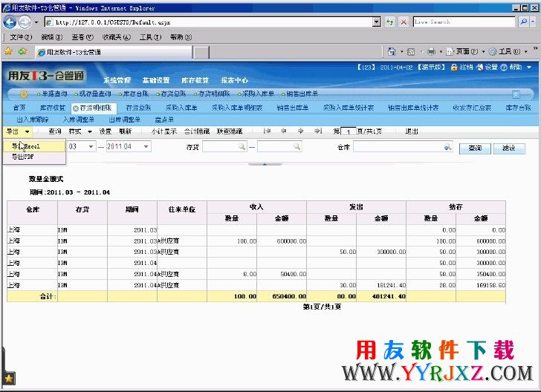This screenshot has height=392, width=541.
Task: Open the 库存核算 main menu
Action: 195,80
